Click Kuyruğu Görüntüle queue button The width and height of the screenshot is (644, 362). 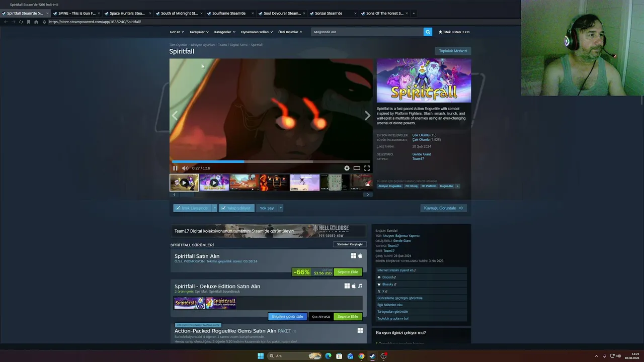coord(443,208)
